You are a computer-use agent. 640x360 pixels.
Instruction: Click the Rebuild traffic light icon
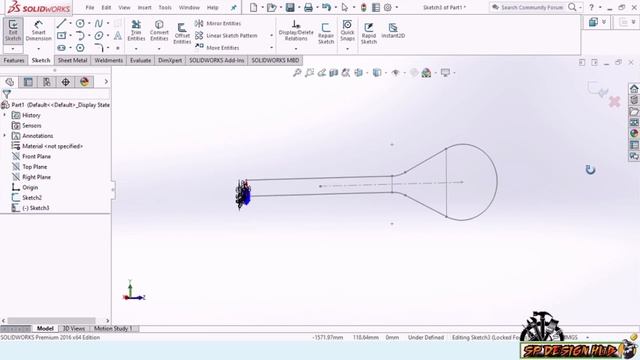point(363,7)
